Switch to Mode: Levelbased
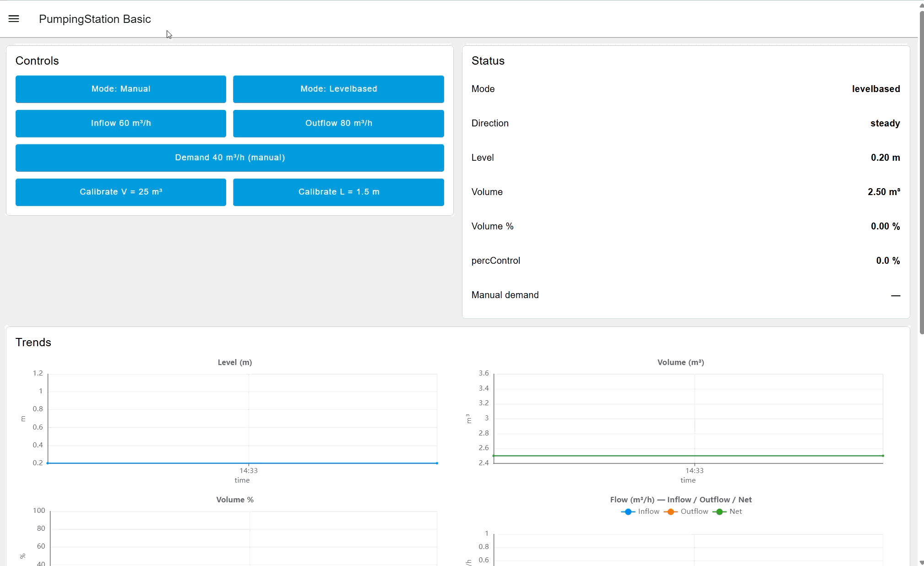 click(338, 89)
